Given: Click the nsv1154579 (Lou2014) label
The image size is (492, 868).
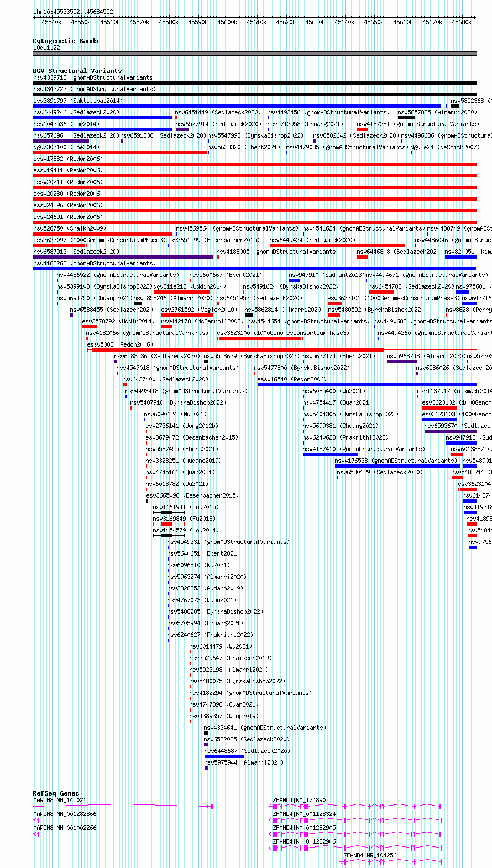Looking at the screenshot, I should coord(186,530).
